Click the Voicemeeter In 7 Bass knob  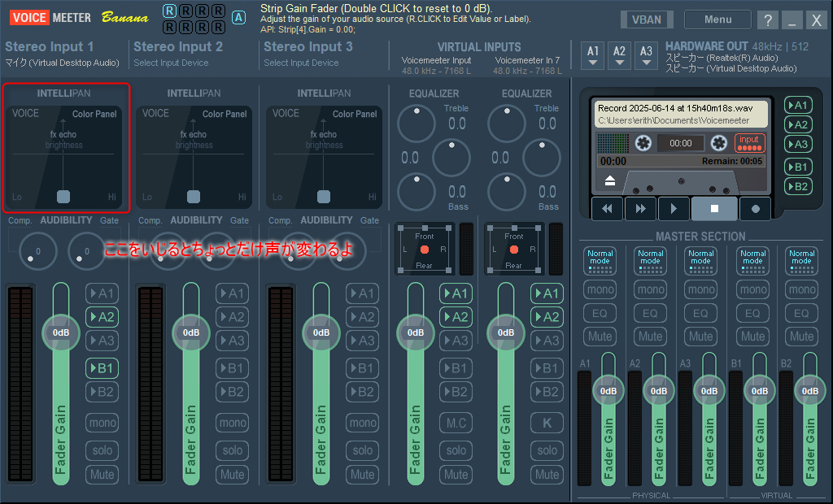point(507,192)
